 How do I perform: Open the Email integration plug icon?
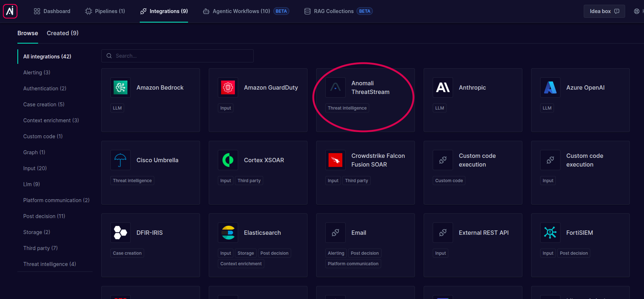pos(335,233)
